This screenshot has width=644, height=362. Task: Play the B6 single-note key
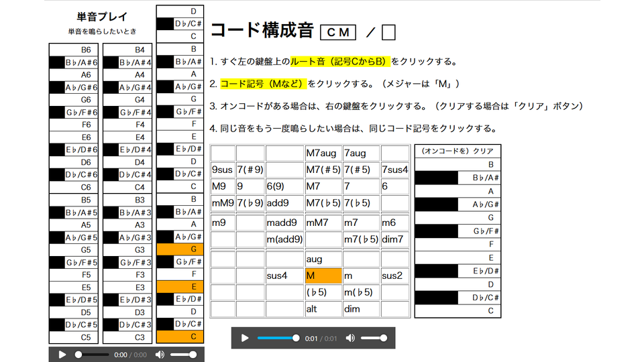[x=74, y=50]
